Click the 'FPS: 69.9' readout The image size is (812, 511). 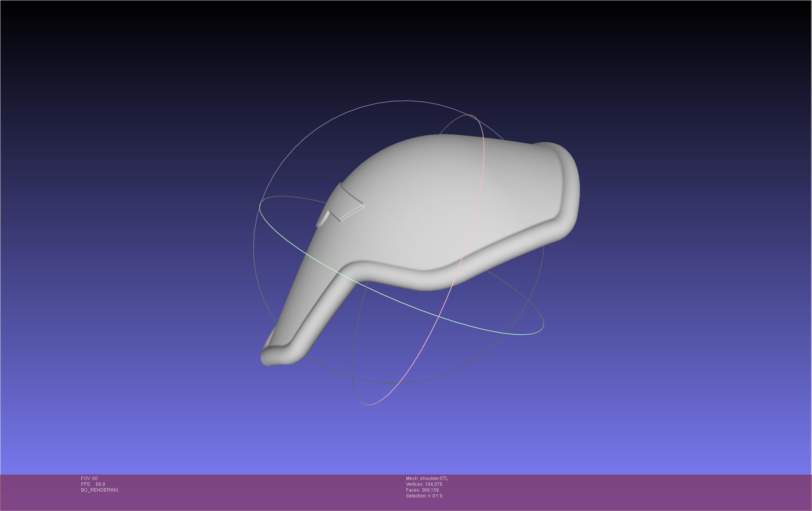pyautogui.click(x=93, y=484)
